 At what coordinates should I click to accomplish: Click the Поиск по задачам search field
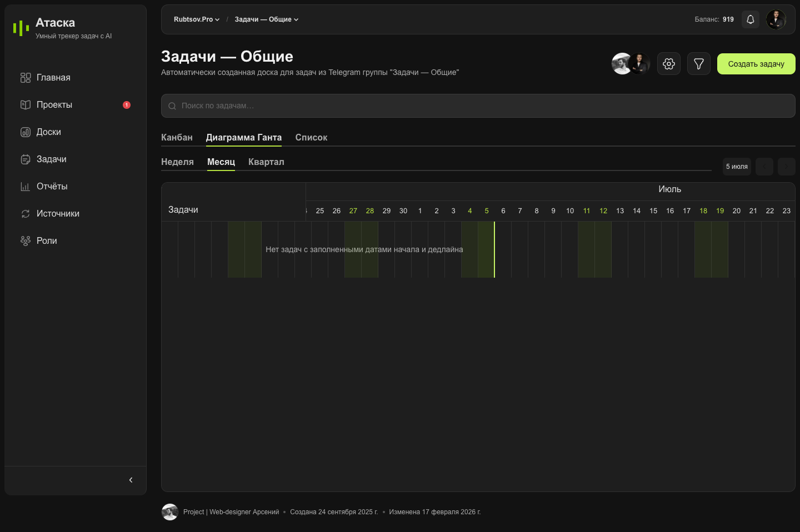(x=478, y=106)
